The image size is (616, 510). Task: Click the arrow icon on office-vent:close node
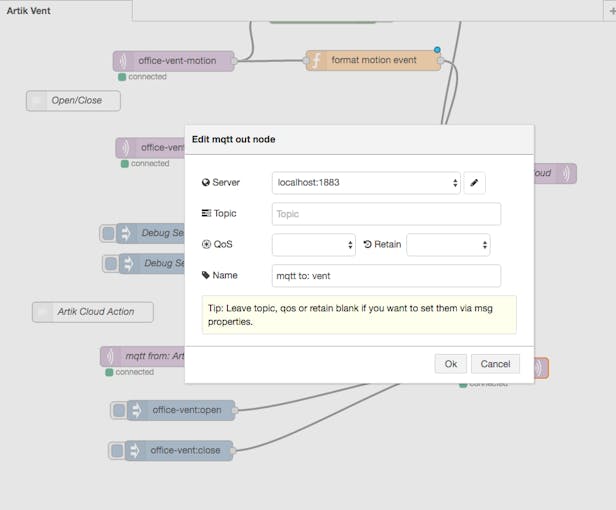point(134,451)
